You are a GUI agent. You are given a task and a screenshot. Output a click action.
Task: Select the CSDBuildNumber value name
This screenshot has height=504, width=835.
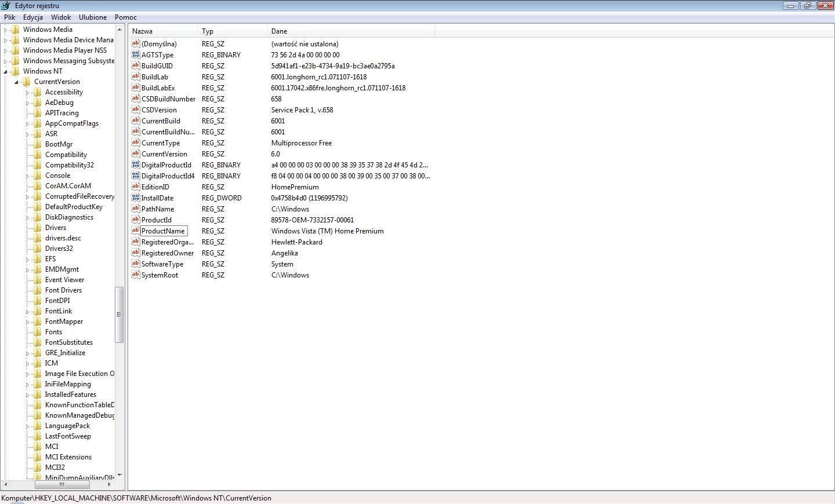pyautogui.click(x=169, y=99)
